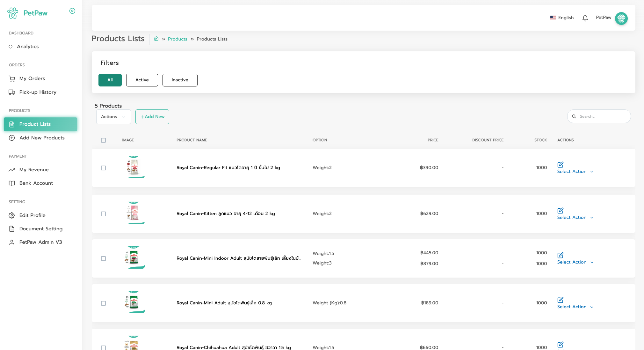
Task: Click the My Orders cart icon
Action: 12,78
